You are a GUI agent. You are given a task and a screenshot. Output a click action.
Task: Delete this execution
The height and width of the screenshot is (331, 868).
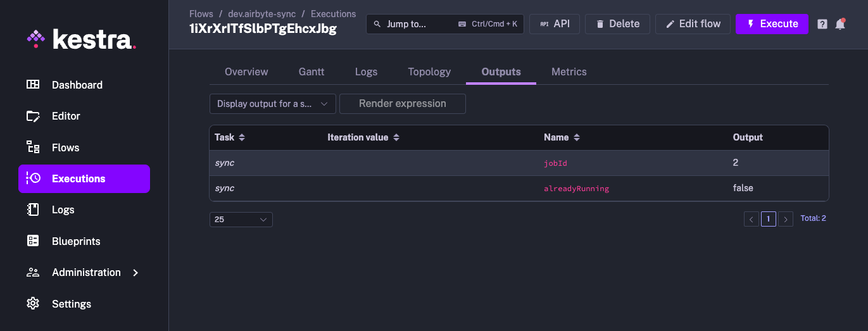(x=617, y=24)
